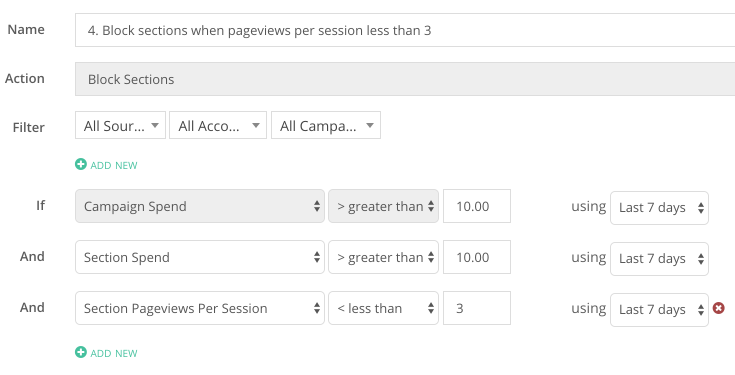Click the green plus icon below Filter
The image size is (735, 375).
81,165
